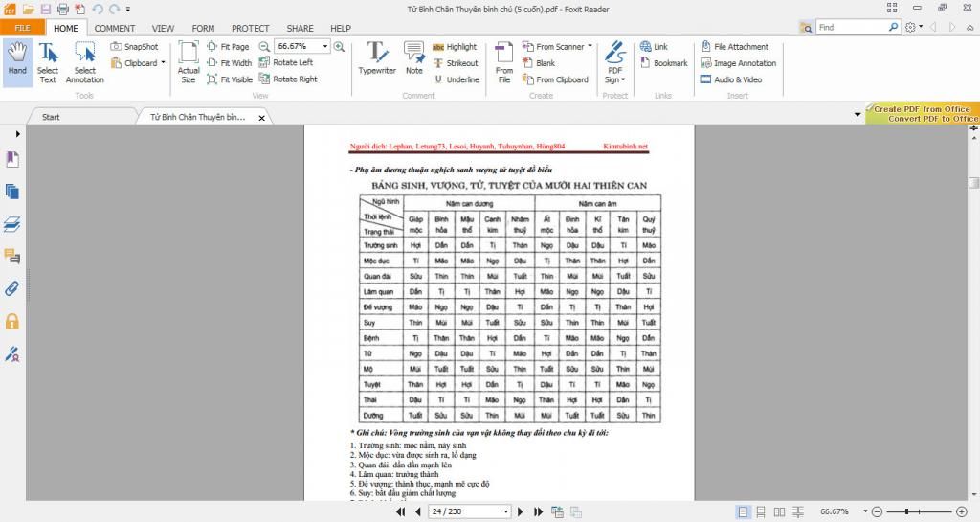Viewport: 980px width, 522px height.
Task: Click the Find search field
Action: [x=853, y=27]
